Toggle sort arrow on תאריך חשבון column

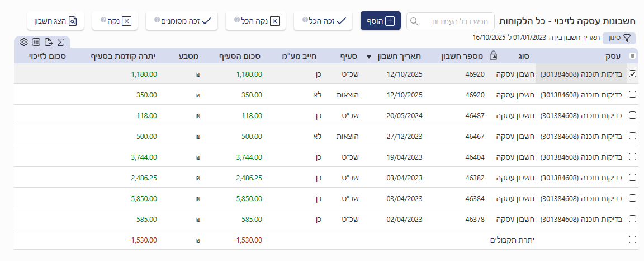[x=368, y=57]
